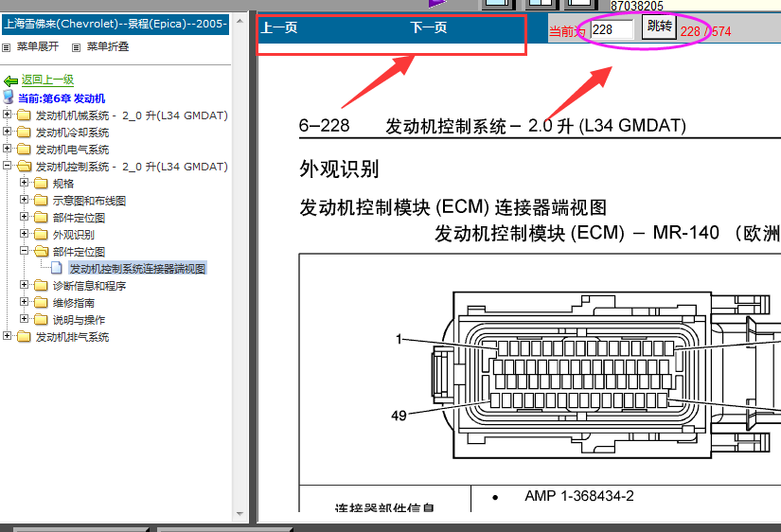The image size is (781, 532).
Task: Expand 发动机电气系统 node
Action: 7,148
